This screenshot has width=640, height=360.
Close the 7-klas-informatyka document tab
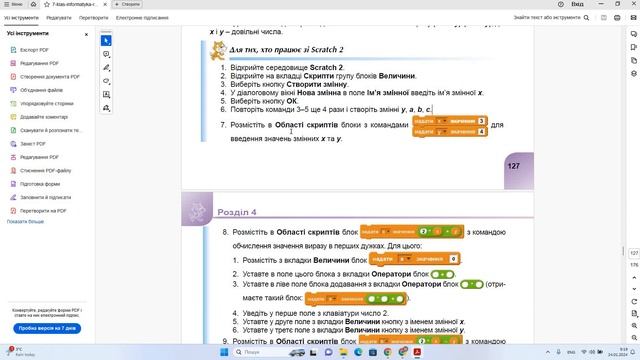[105, 4]
